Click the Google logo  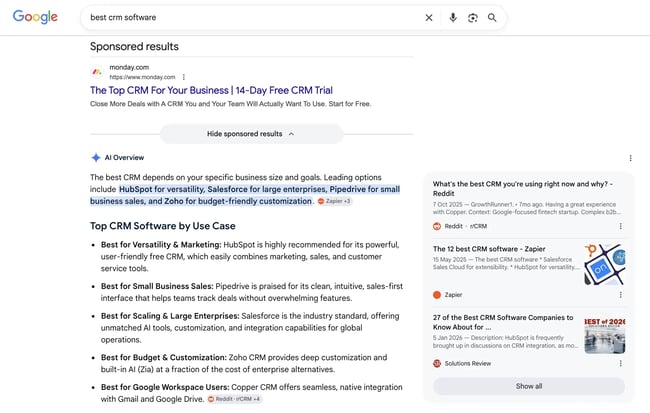(x=35, y=17)
